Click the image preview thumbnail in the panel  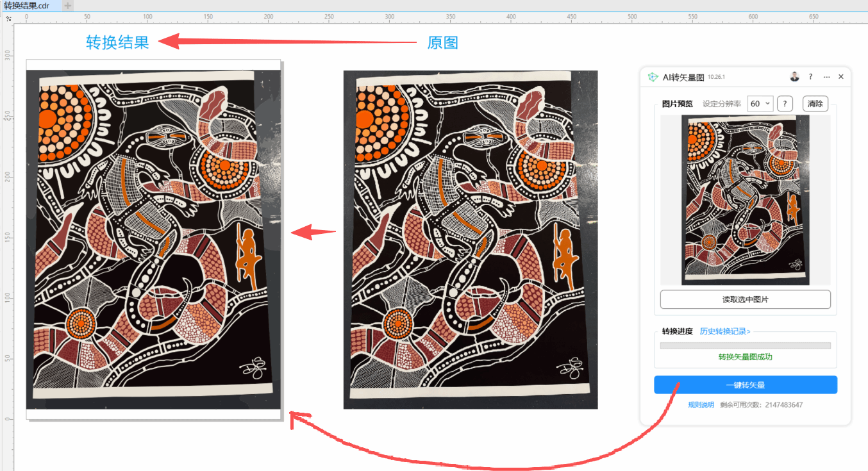click(x=745, y=200)
